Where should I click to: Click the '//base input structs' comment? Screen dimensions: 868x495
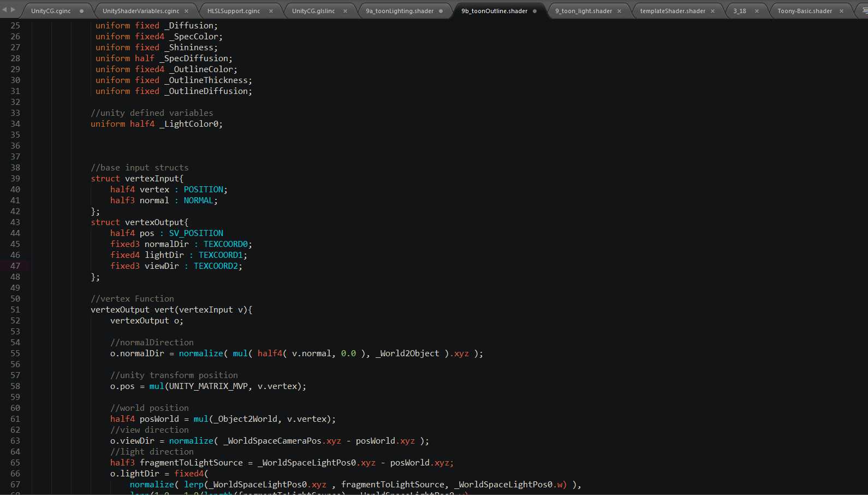[x=140, y=168]
